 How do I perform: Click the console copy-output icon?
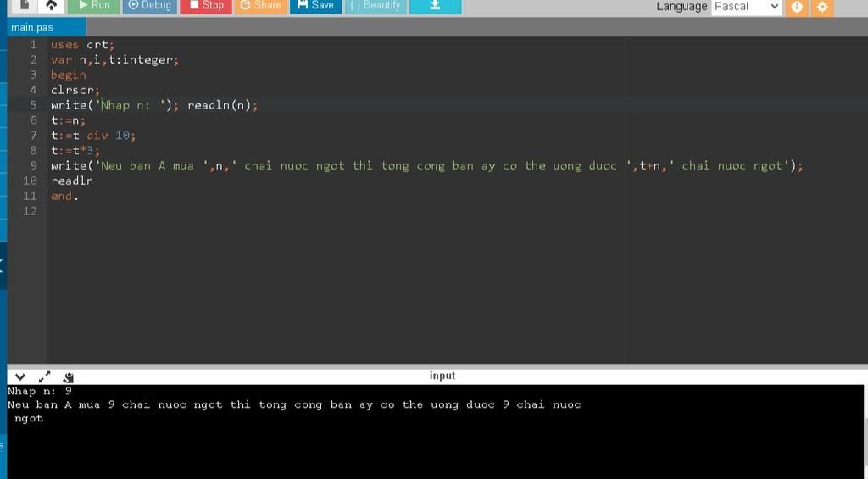pos(68,377)
